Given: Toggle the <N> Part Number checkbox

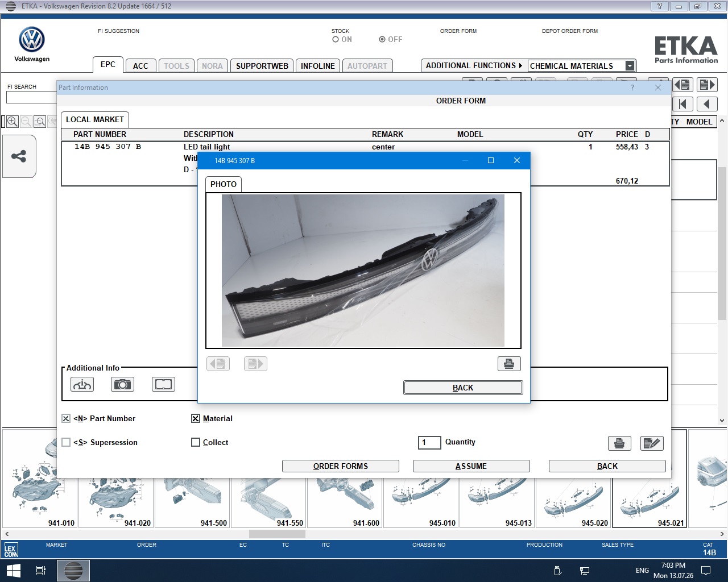Looking at the screenshot, I should point(66,418).
